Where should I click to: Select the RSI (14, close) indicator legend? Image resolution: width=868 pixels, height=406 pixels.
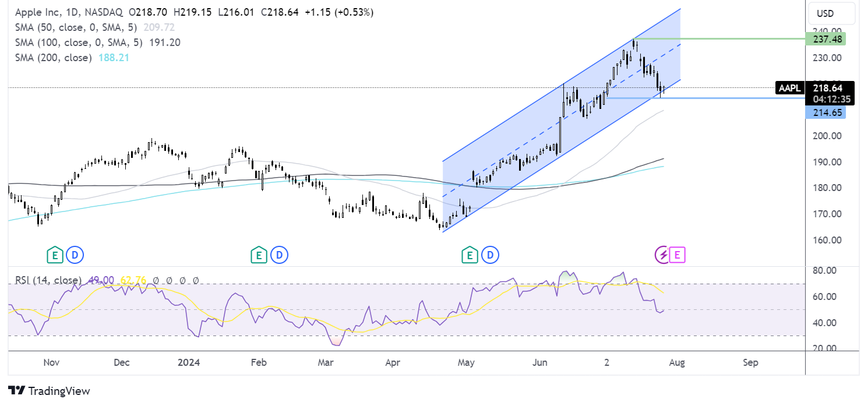tap(48, 280)
